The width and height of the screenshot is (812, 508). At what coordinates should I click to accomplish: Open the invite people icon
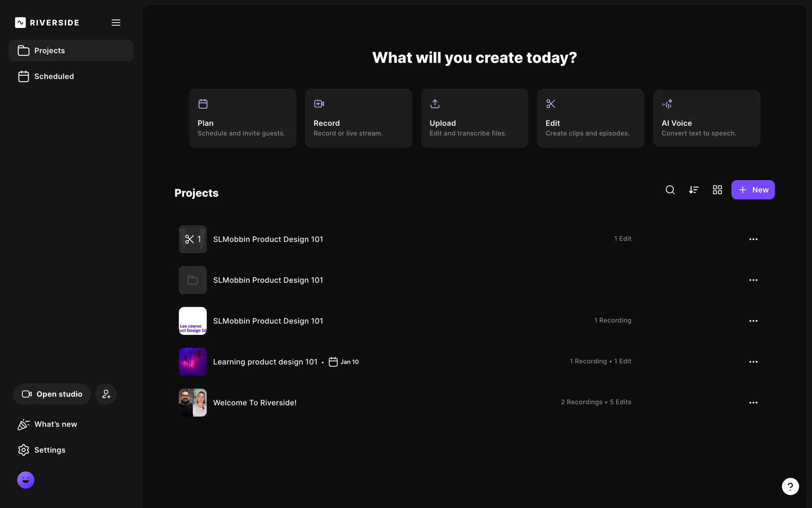tap(106, 394)
